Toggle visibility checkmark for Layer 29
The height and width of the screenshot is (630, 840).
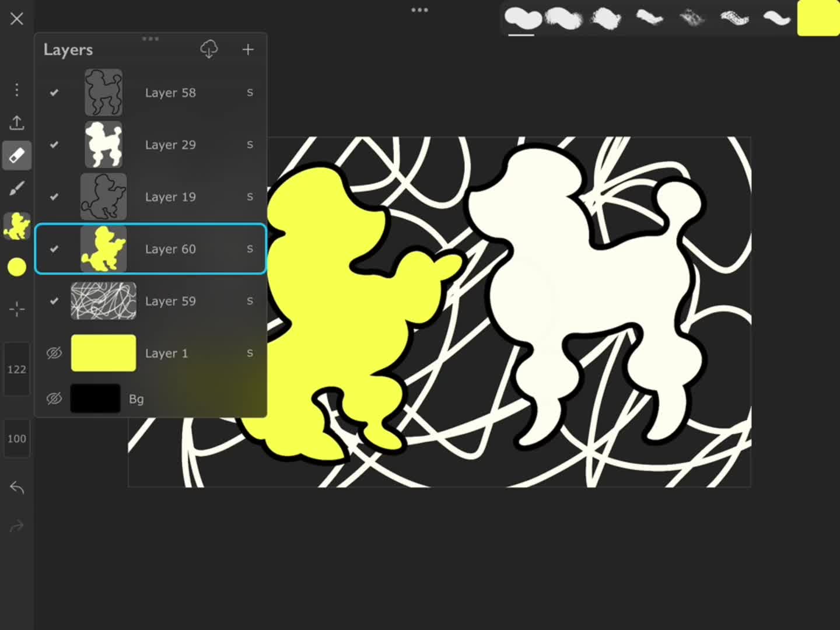click(54, 145)
